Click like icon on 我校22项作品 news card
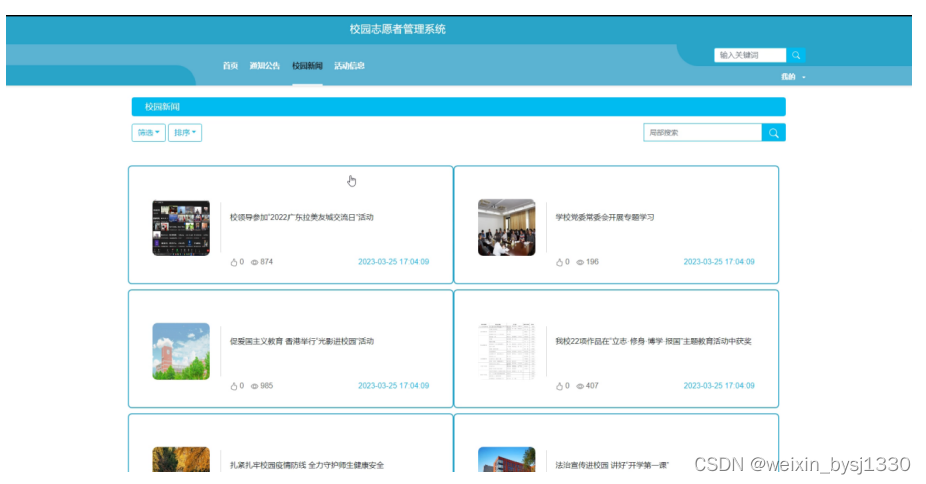Image resolution: width=926 pixels, height=484 pixels. tap(559, 386)
